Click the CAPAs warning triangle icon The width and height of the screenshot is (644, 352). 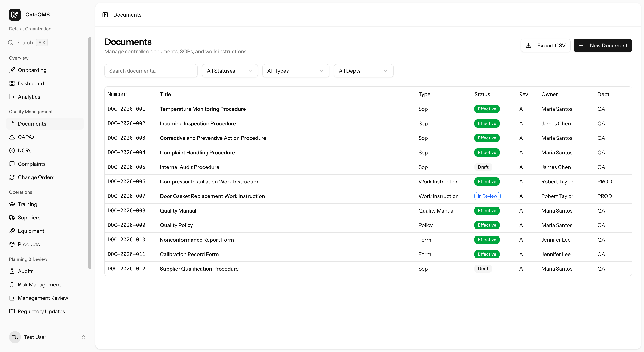(12, 137)
